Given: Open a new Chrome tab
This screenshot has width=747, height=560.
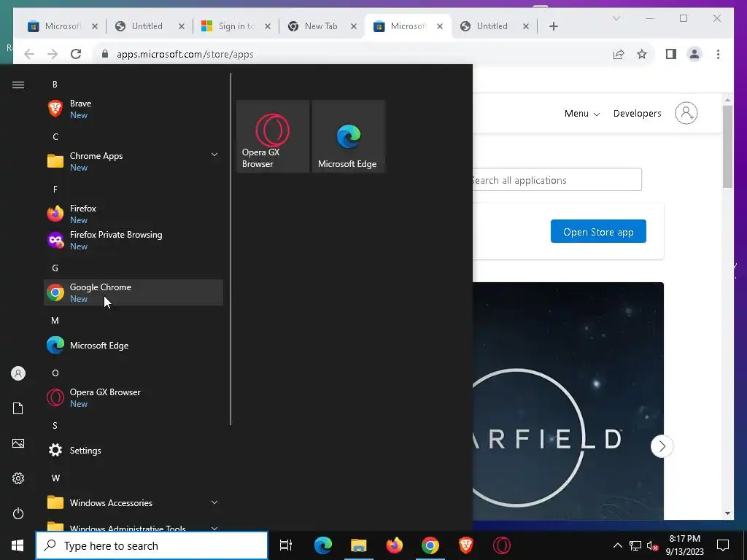Looking at the screenshot, I should [x=553, y=26].
